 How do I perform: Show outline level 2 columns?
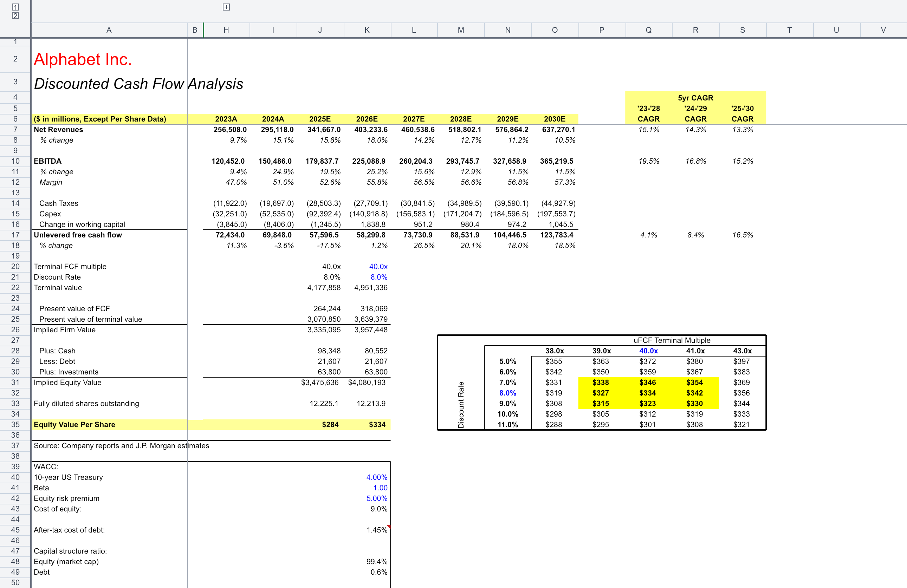(x=15, y=15)
